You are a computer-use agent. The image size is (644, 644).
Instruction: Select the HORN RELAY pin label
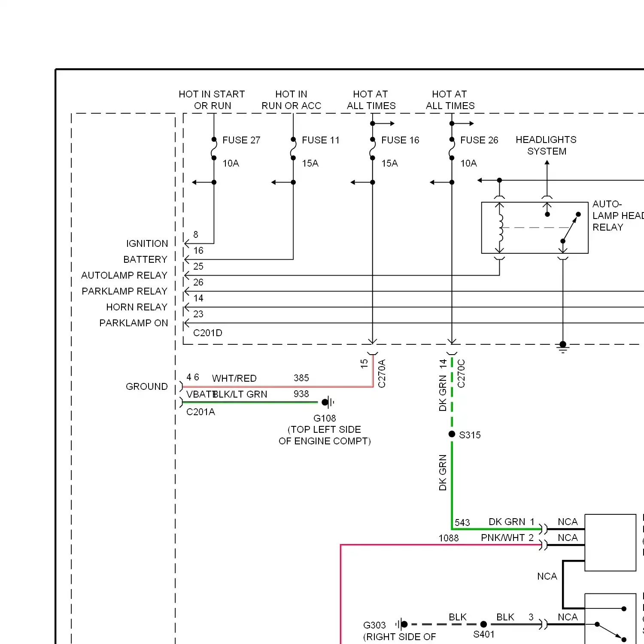pyautogui.click(x=137, y=307)
